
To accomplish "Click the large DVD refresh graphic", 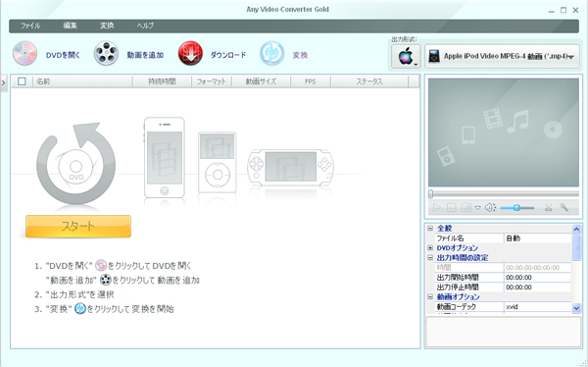I will (76, 163).
